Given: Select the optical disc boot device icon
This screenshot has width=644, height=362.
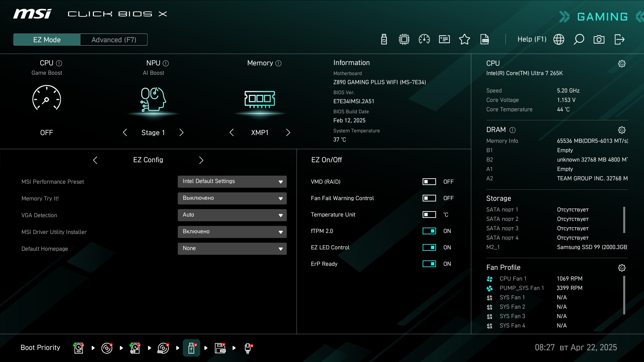Looking at the screenshot, I should pyautogui.click(x=107, y=348).
